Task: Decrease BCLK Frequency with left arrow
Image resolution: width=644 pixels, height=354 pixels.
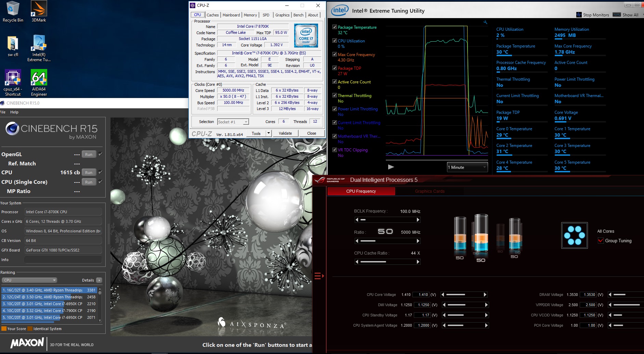Action: point(357,220)
